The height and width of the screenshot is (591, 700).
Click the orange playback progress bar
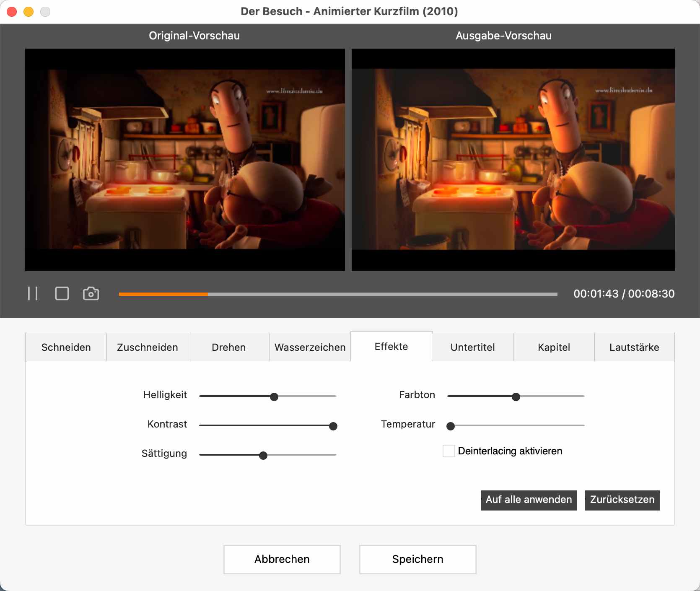(x=163, y=294)
